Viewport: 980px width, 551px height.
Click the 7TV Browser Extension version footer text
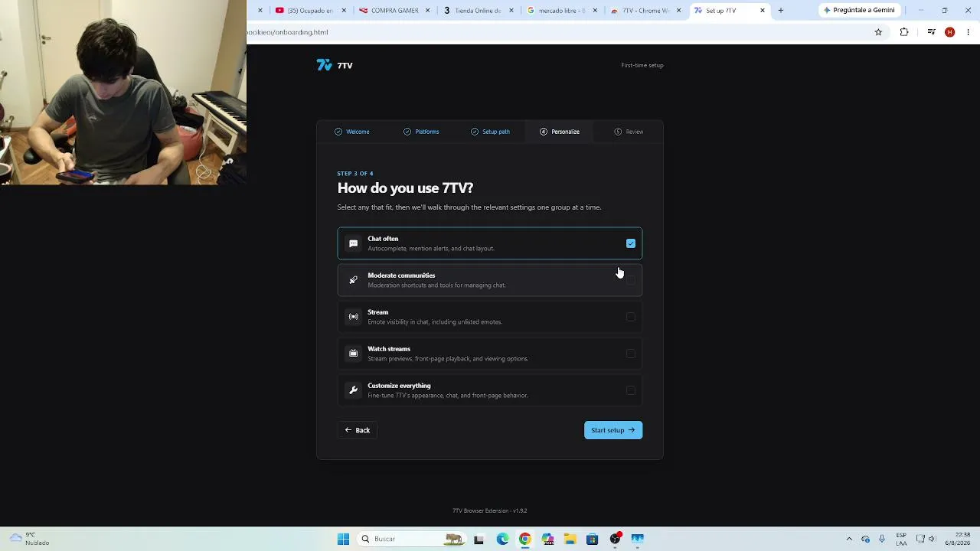pos(490,510)
